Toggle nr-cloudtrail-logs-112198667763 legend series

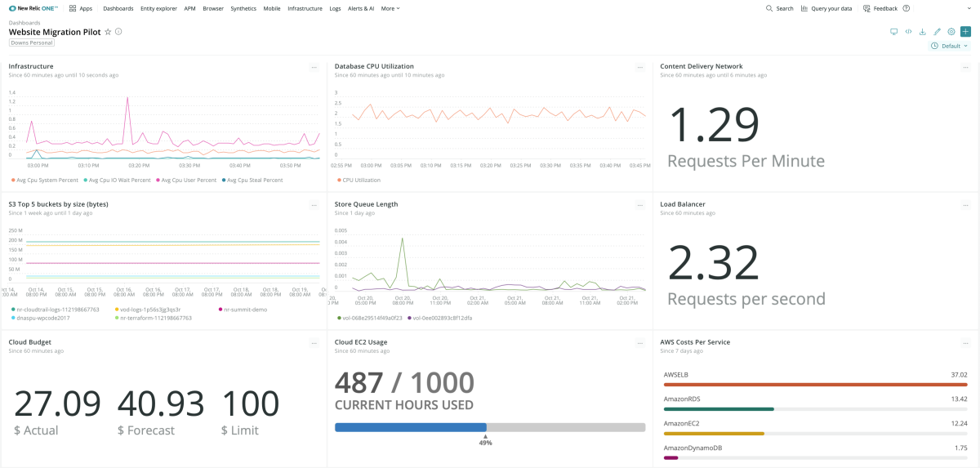[55, 310]
